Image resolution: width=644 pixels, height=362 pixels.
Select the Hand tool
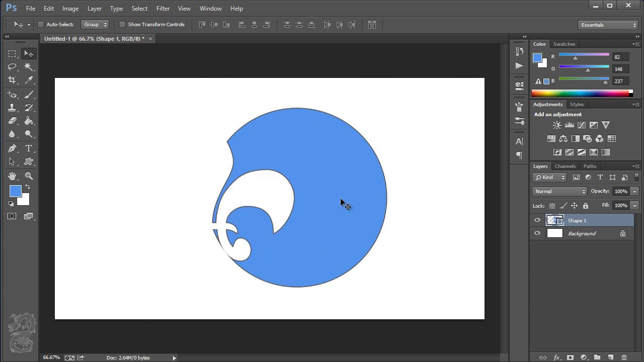12,176
